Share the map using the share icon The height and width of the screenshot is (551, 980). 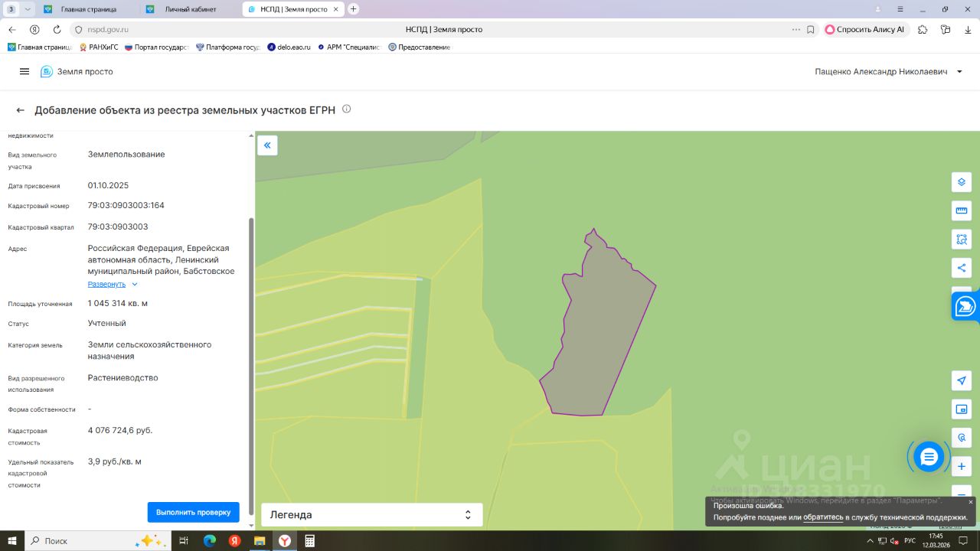click(x=962, y=268)
